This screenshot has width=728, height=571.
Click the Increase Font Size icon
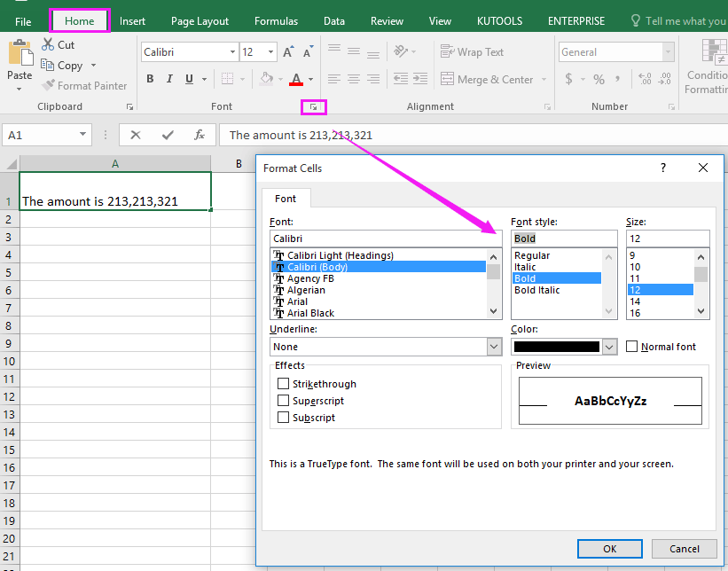coord(288,52)
